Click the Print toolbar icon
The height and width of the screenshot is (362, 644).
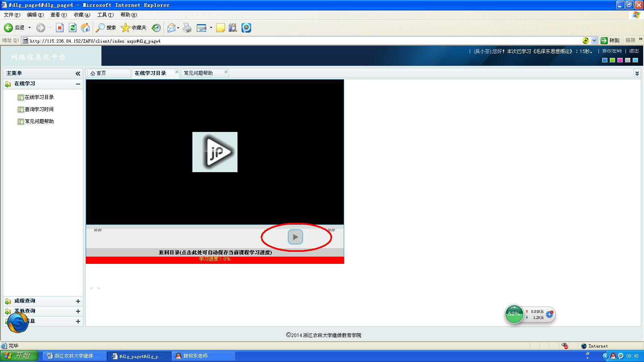pos(187,27)
